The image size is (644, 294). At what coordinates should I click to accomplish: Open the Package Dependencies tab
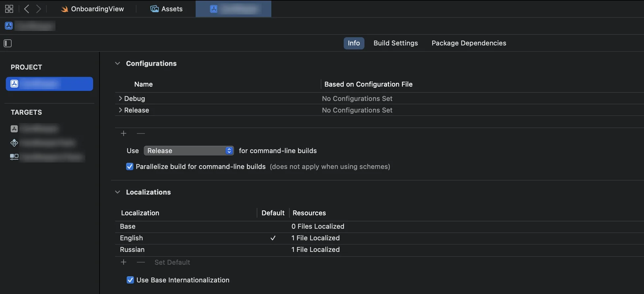click(x=469, y=43)
